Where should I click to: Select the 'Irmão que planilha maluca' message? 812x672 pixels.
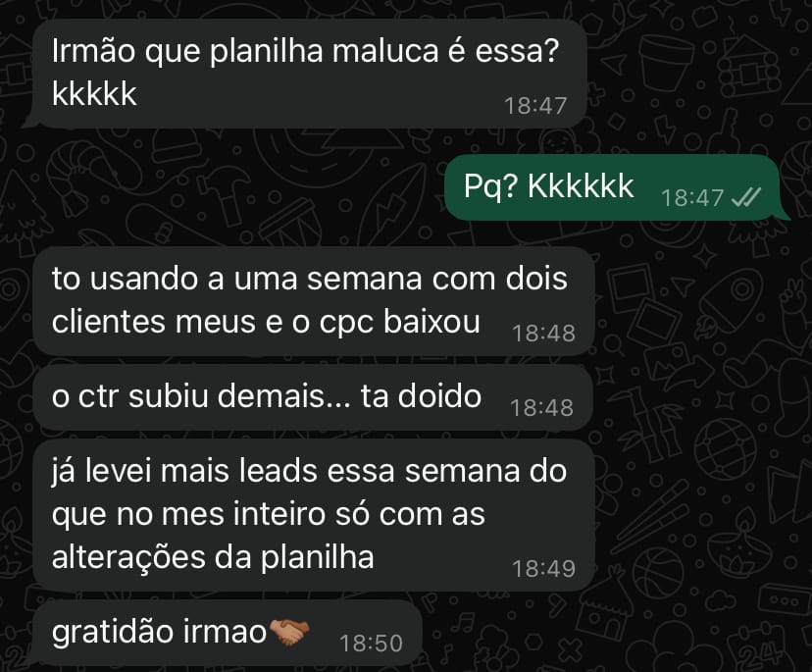(x=306, y=74)
